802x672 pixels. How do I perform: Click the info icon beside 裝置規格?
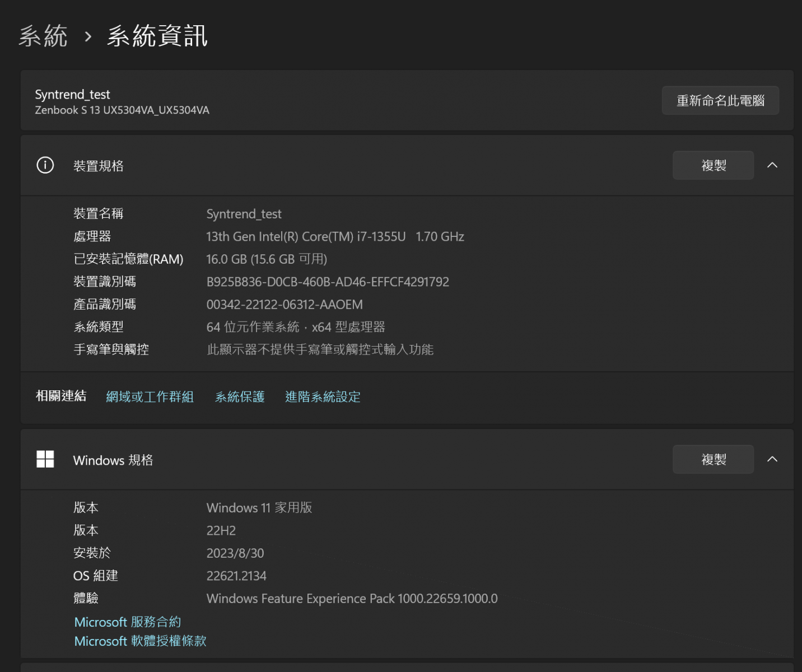click(45, 165)
